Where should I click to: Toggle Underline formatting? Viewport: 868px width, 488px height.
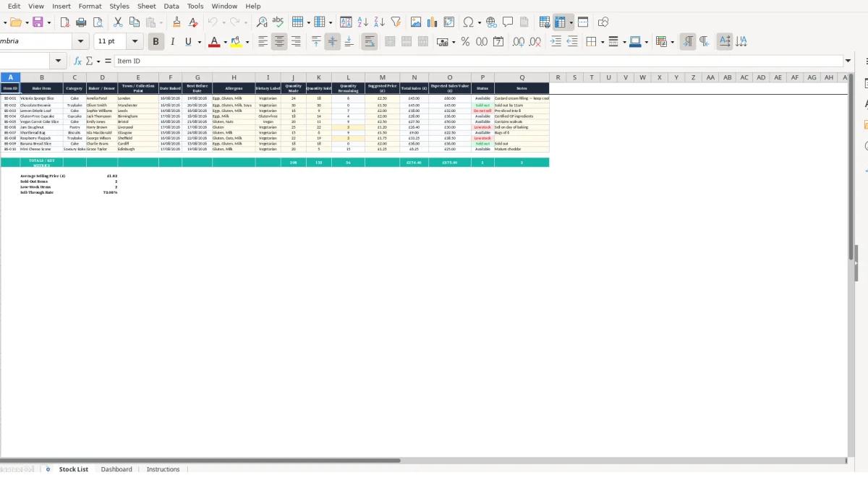(x=189, y=42)
